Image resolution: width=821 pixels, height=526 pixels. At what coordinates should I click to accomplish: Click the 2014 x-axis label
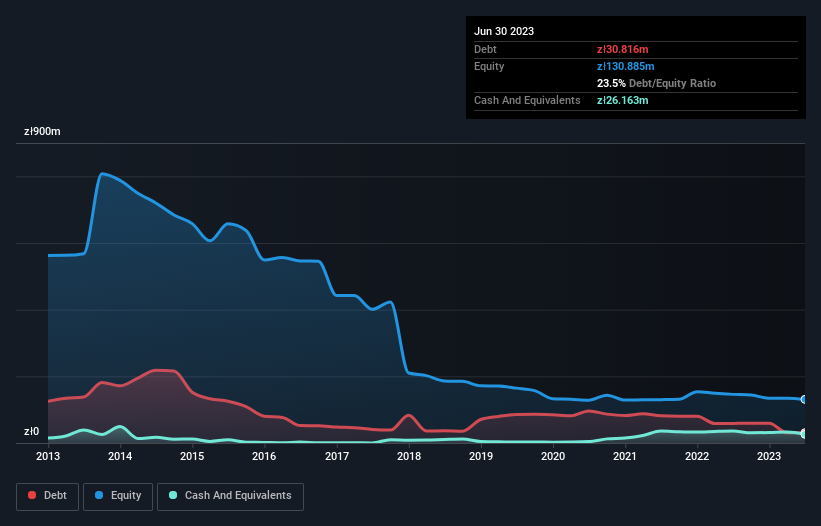[x=120, y=456]
